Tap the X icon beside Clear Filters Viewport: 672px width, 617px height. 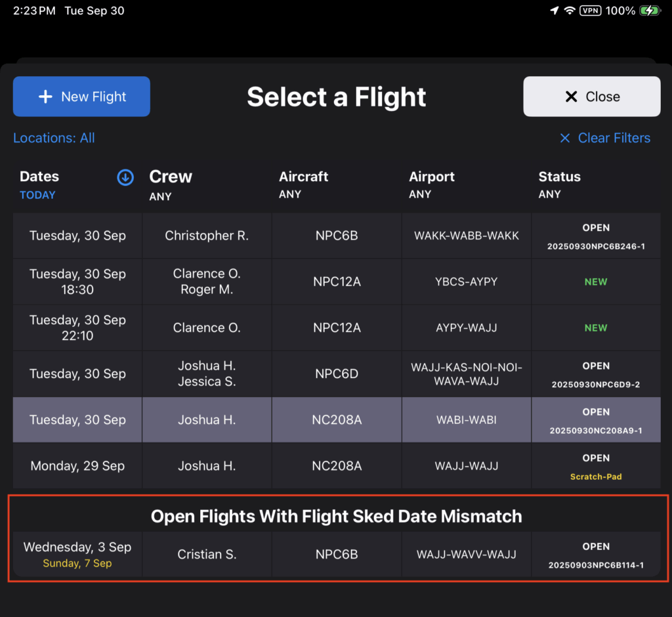click(x=564, y=138)
